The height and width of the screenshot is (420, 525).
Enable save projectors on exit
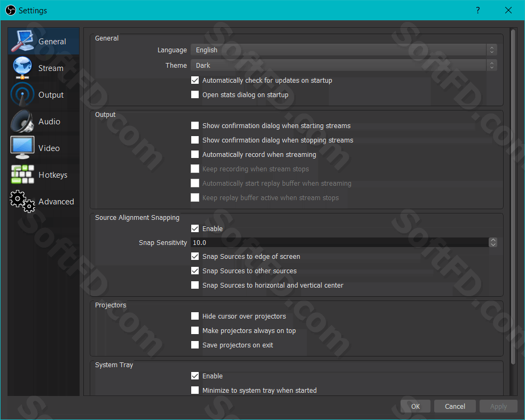[x=195, y=345]
